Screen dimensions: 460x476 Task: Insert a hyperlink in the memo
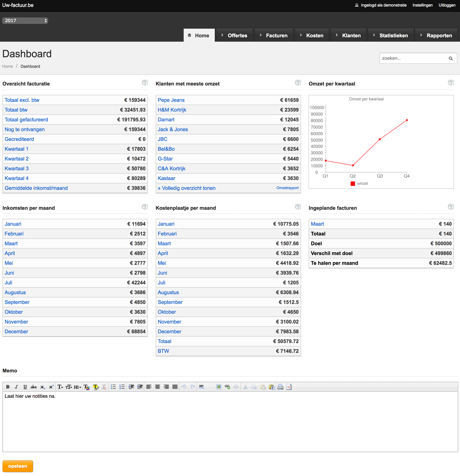click(x=227, y=387)
